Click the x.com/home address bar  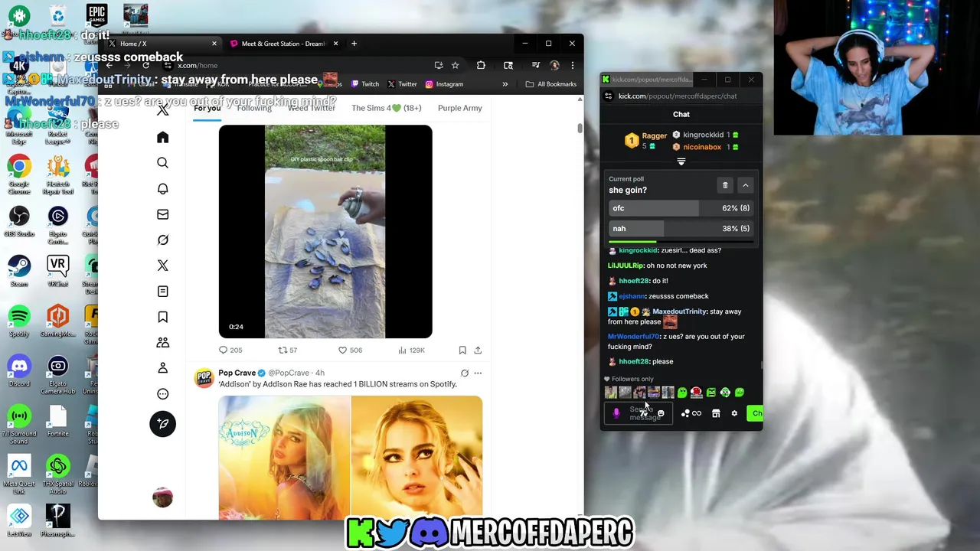[299, 65]
